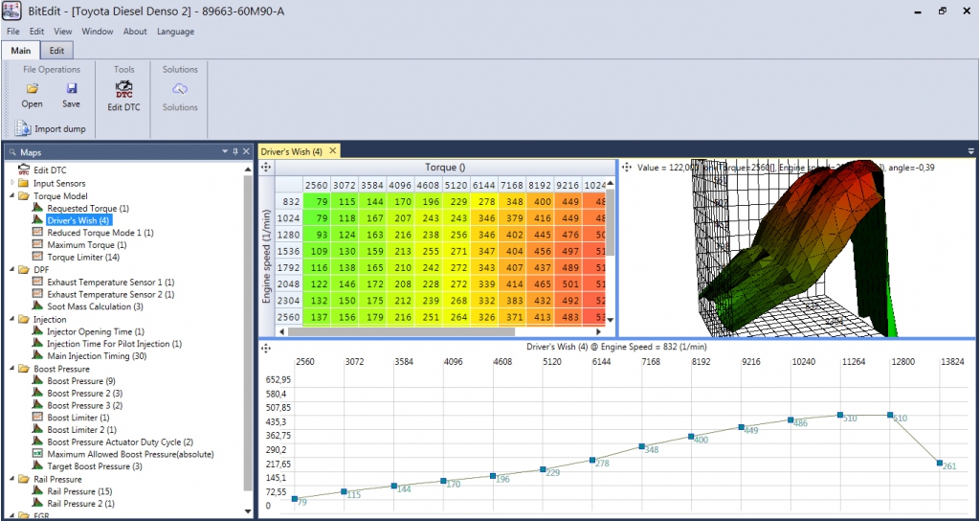Click move handle icon of table pane
The image size is (980, 521).
pyautogui.click(x=266, y=167)
